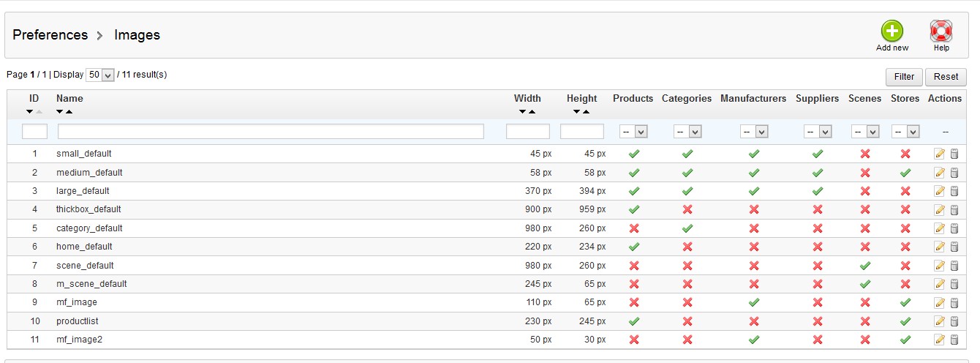Toggle Products status for category_default

(633, 228)
